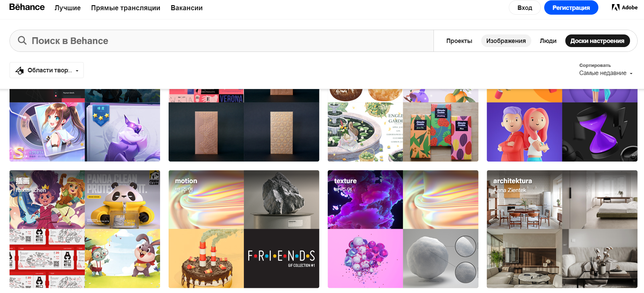The image size is (644, 293).
Task: Focus the Поиск в Behance field
Action: click(221, 41)
